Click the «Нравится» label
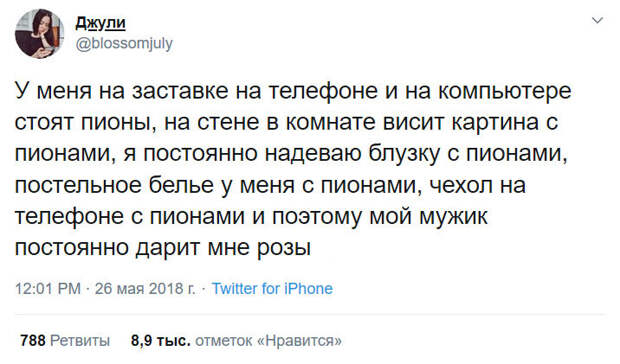The height and width of the screenshot is (364, 620). [300, 340]
